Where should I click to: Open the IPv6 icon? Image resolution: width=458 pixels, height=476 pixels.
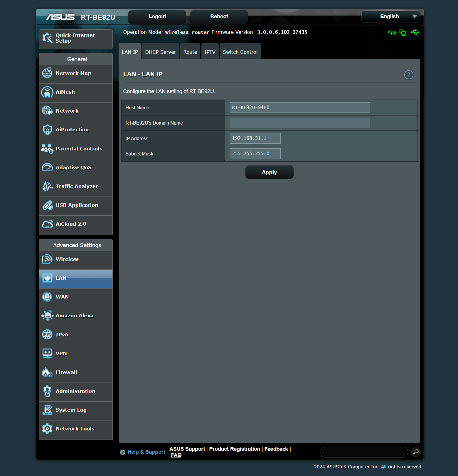(x=47, y=334)
